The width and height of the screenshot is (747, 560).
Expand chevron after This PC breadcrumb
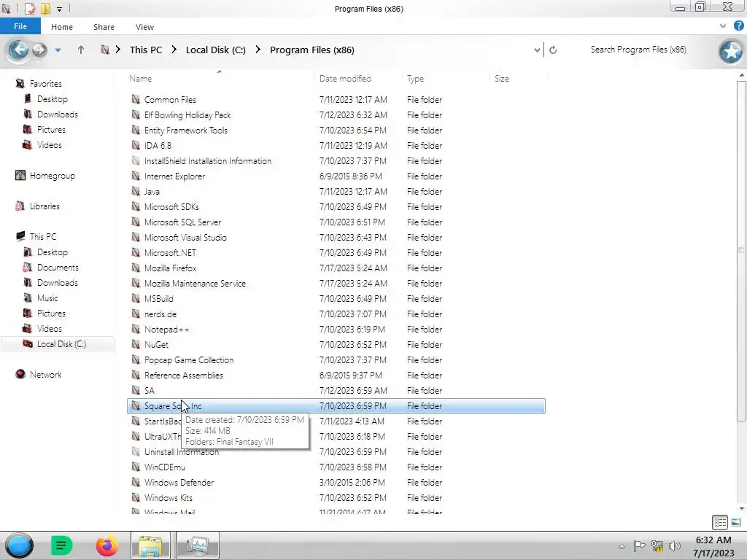(174, 50)
